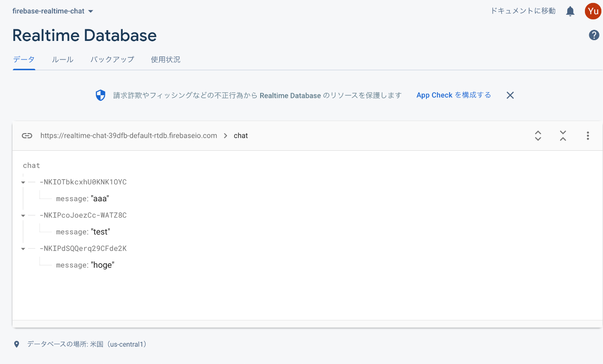Open the firebase-realtime-chat project dropdown

53,11
